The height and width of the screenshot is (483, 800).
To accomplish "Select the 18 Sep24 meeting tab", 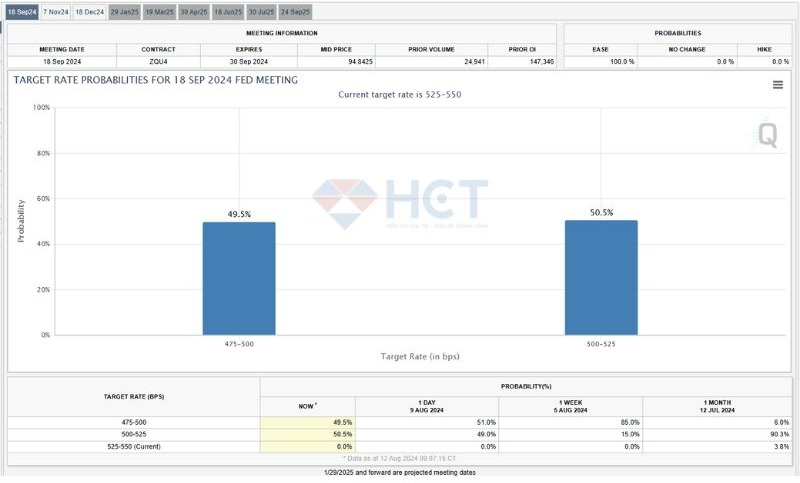I will click(22, 12).
